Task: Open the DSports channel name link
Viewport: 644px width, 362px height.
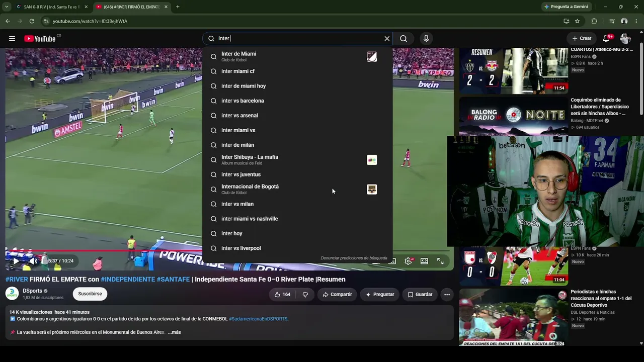Action: pos(32,291)
